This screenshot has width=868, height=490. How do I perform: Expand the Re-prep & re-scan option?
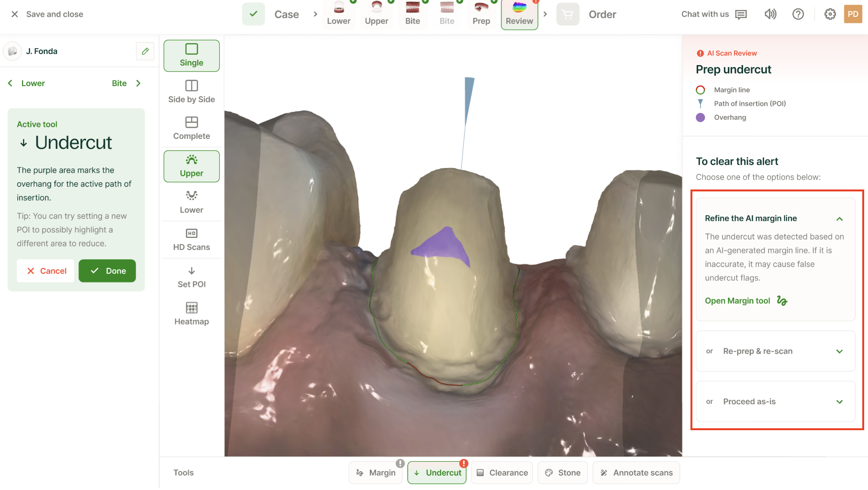point(775,351)
